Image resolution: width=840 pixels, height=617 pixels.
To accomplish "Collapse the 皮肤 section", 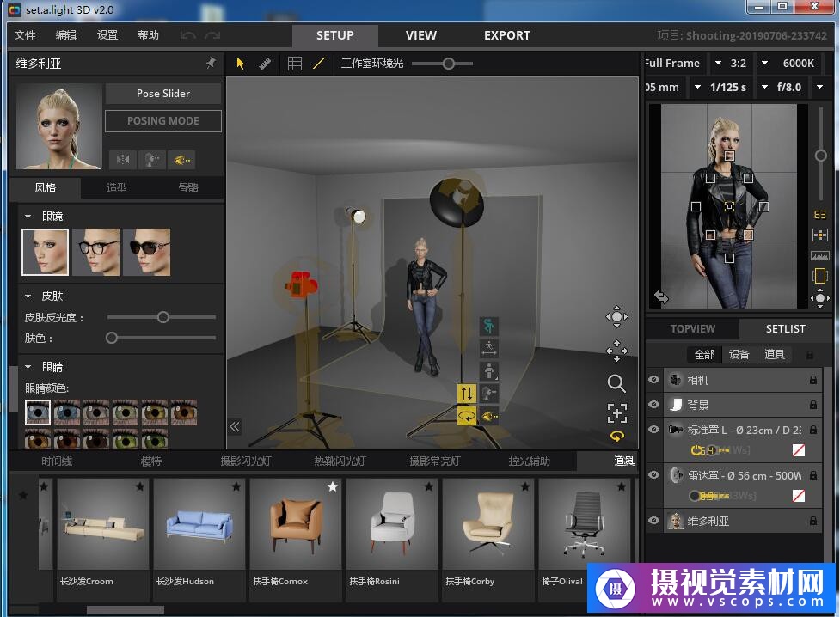I will coord(28,296).
